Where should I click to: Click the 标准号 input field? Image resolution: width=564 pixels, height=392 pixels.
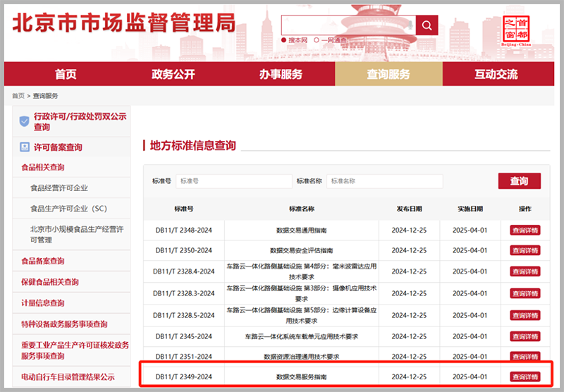coord(234,181)
